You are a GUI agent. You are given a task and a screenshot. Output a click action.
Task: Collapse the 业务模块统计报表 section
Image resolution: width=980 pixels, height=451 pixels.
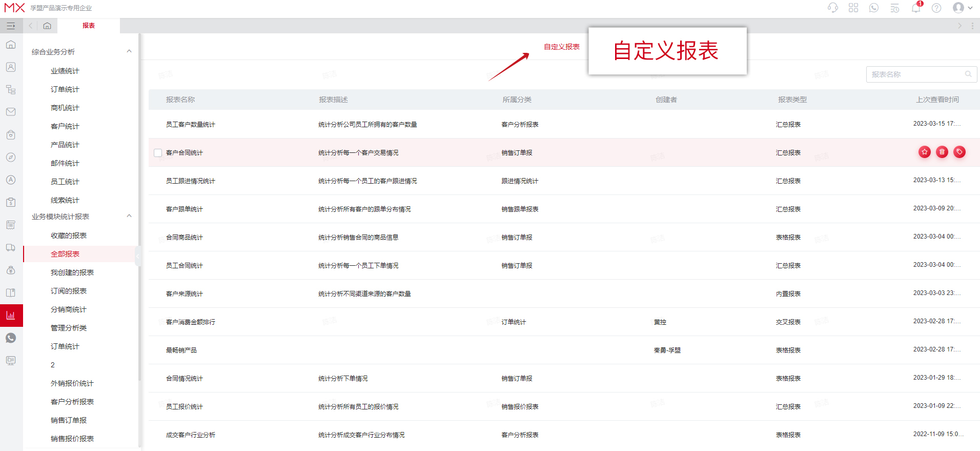[129, 216]
